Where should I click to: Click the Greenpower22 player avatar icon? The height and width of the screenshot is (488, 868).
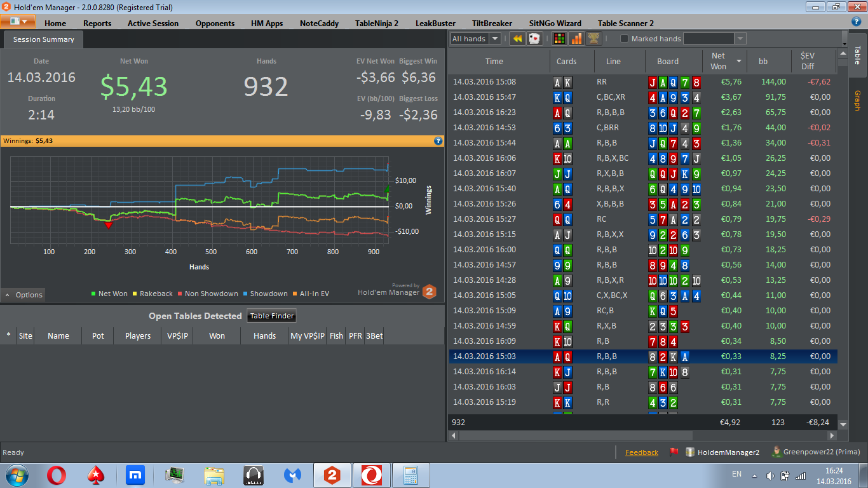[x=776, y=452]
